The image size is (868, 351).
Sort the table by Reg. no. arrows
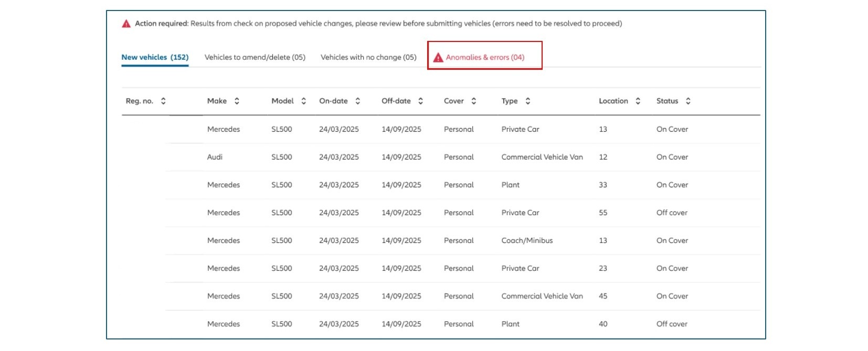pos(163,101)
